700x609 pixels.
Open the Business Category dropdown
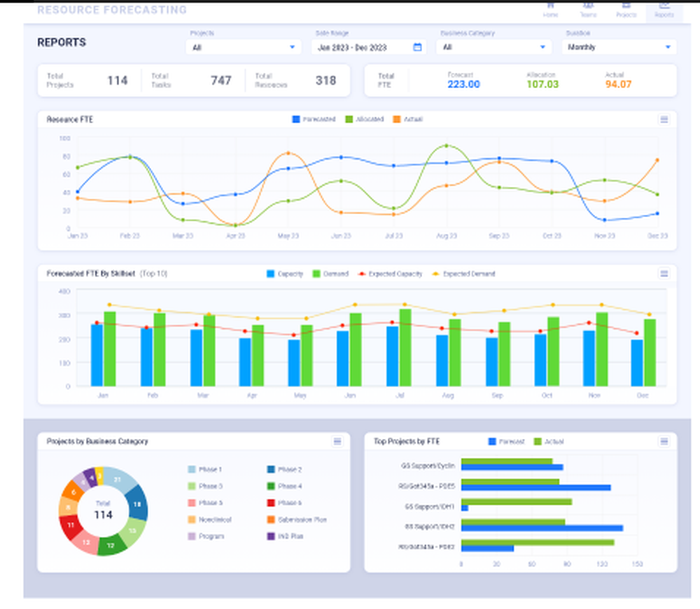[x=493, y=47]
